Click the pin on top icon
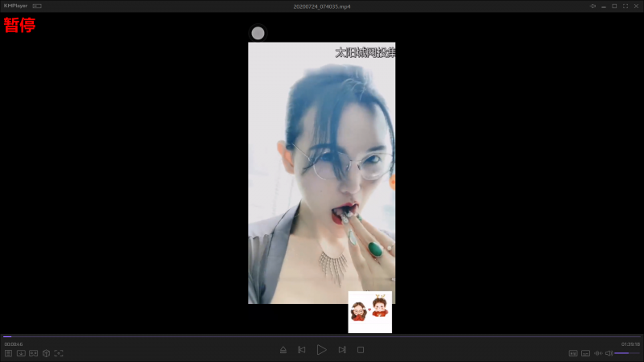This screenshot has height=362, width=644. tap(593, 6)
